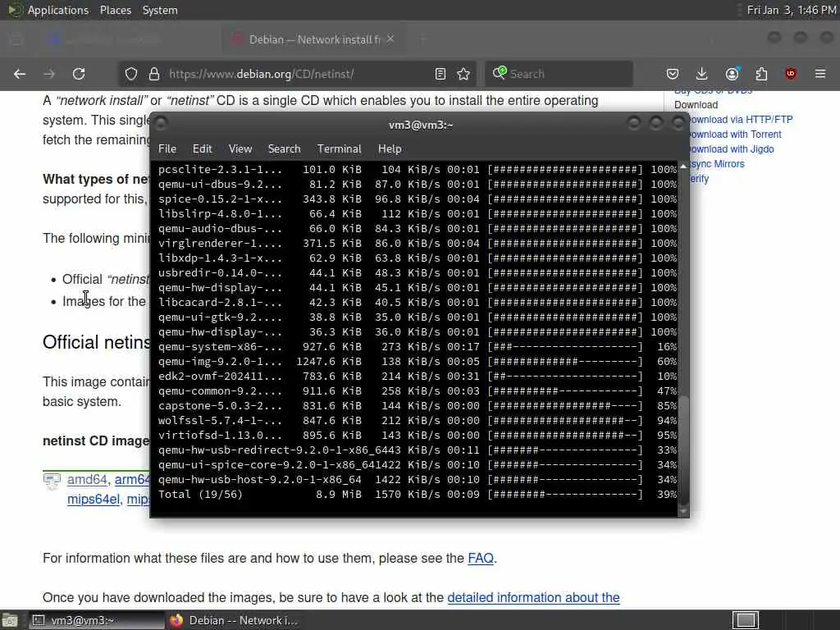Click the capstone-5.0.3 download row
This screenshot has width=840, height=630.
[417, 405]
